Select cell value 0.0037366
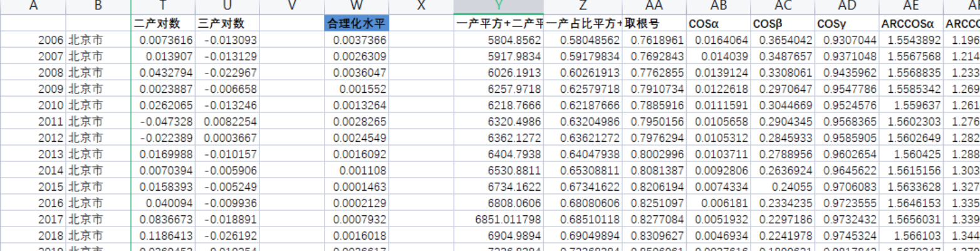The height and width of the screenshot is (251, 980). pyautogui.click(x=357, y=40)
